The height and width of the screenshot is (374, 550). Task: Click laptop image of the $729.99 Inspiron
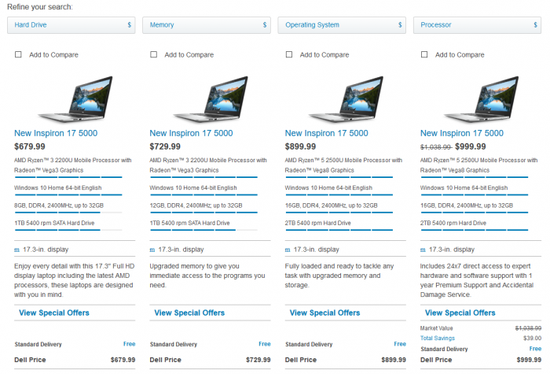coord(211,99)
